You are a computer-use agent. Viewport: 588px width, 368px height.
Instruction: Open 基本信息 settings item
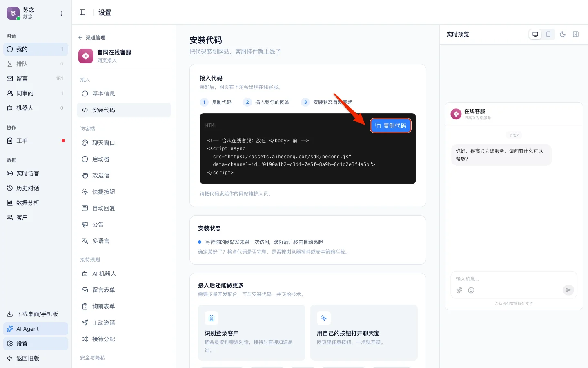tap(124, 94)
